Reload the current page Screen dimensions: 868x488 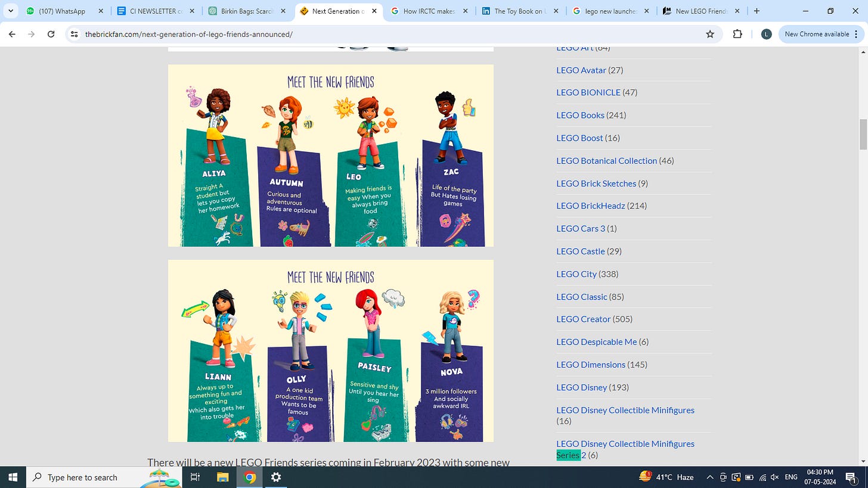pyautogui.click(x=51, y=34)
